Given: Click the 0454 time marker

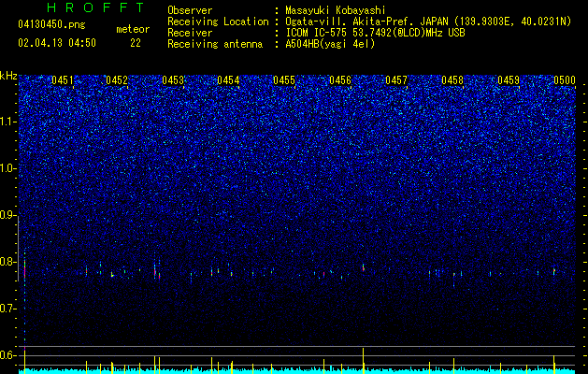Looking at the screenshot, I should (x=228, y=80).
